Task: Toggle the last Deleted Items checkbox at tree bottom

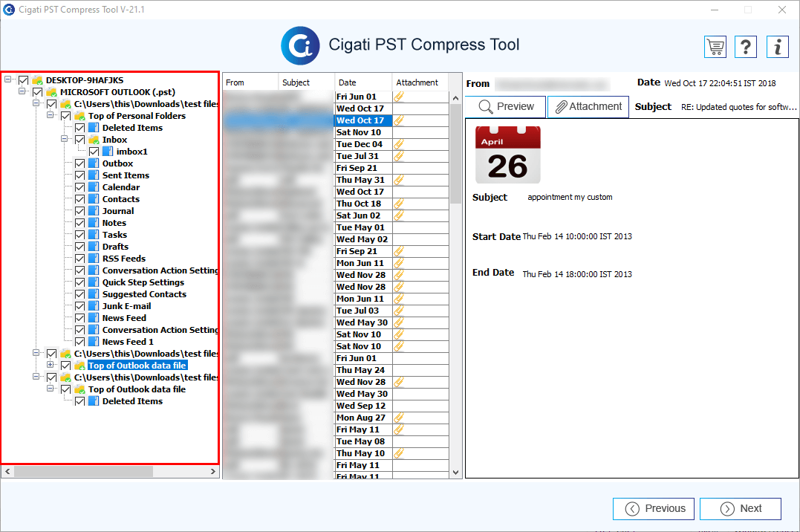Action: click(x=79, y=401)
